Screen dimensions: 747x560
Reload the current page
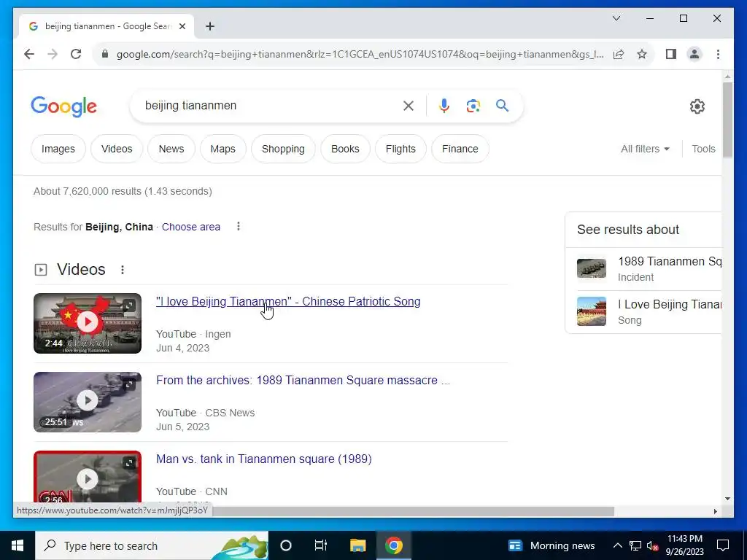(x=76, y=54)
